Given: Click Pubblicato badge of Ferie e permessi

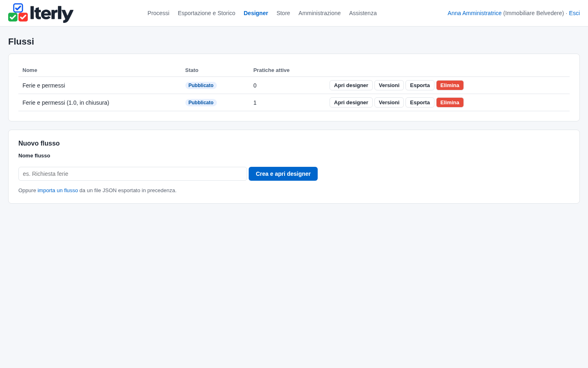Looking at the screenshot, I should coord(201,85).
